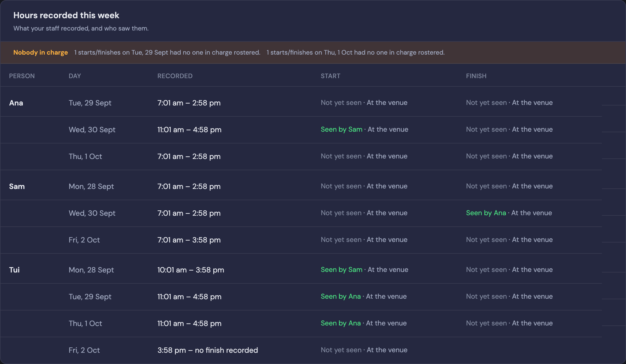Click '3:58 pm – no finish recorded' entry
Image resolution: width=626 pixels, height=364 pixels.
tap(208, 350)
